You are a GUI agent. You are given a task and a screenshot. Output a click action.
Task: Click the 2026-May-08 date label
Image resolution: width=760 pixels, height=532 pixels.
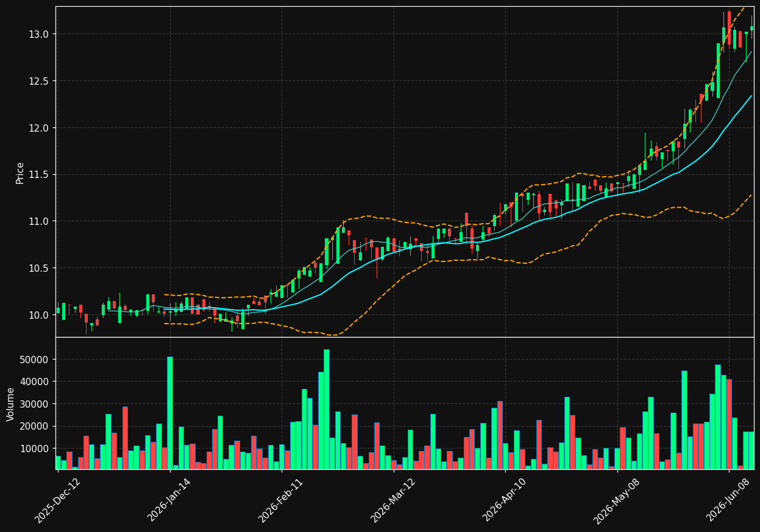tap(617, 500)
